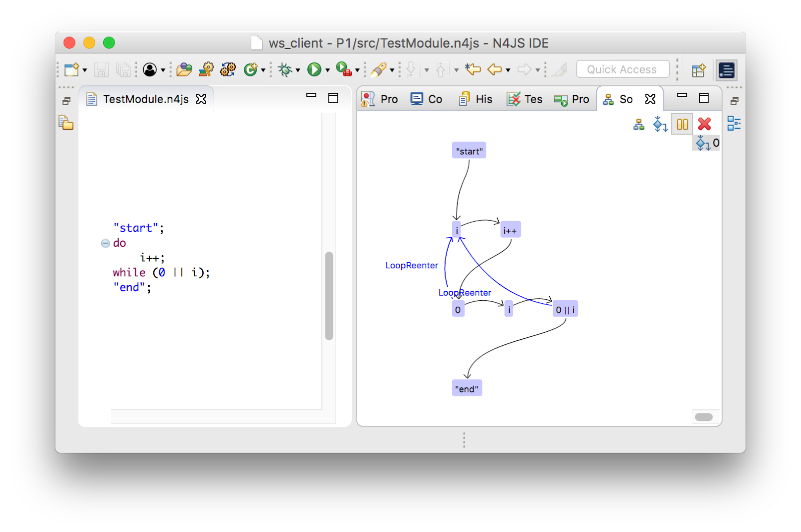This screenshot has width=801, height=532.
Task: Open the Debug icon's dropdown menu
Action: (x=297, y=70)
